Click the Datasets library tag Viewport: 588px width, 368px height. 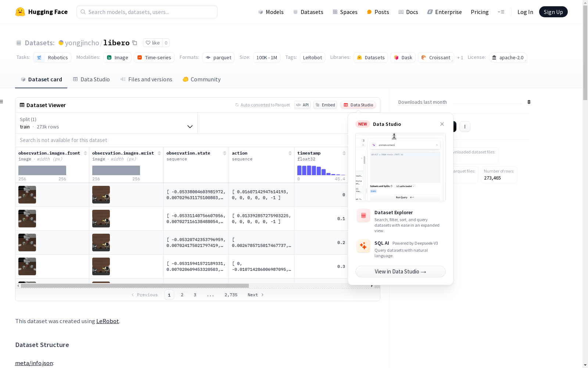(371, 57)
